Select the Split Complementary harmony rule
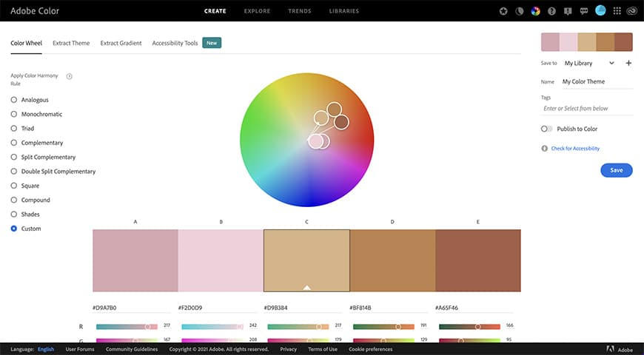 tap(43, 158)
